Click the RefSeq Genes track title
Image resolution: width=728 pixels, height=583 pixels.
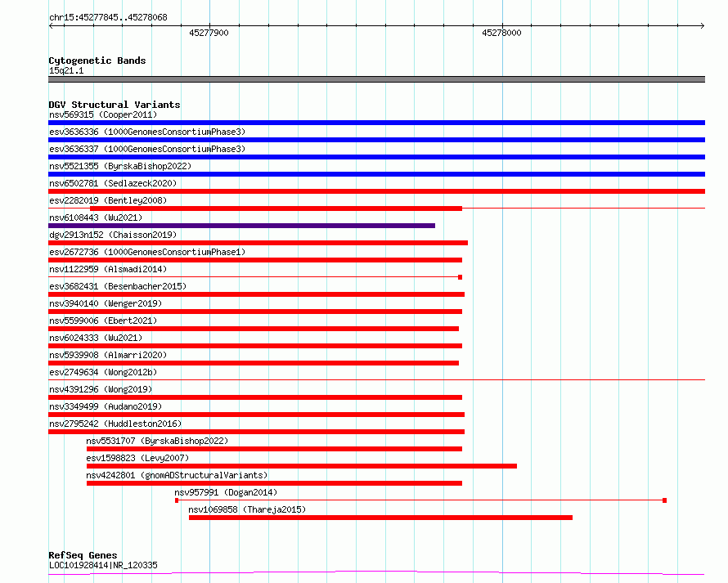[x=83, y=556]
